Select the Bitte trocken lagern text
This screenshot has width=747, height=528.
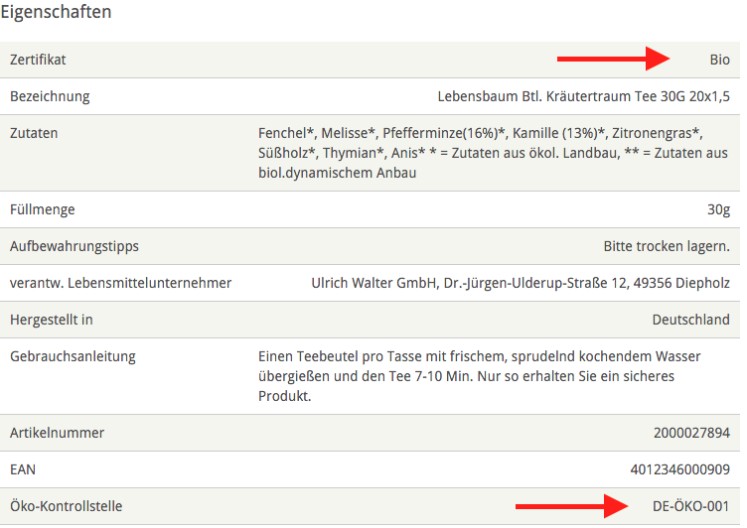[666, 246]
